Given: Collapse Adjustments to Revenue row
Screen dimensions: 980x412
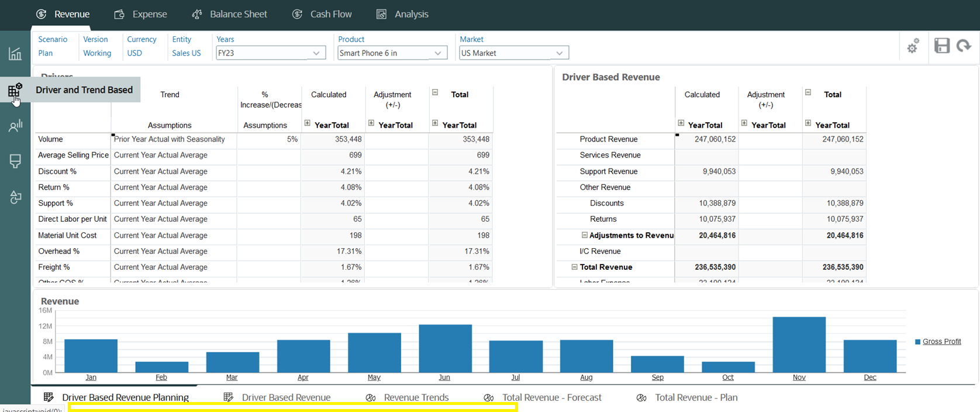Looking at the screenshot, I should [x=584, y=235].
